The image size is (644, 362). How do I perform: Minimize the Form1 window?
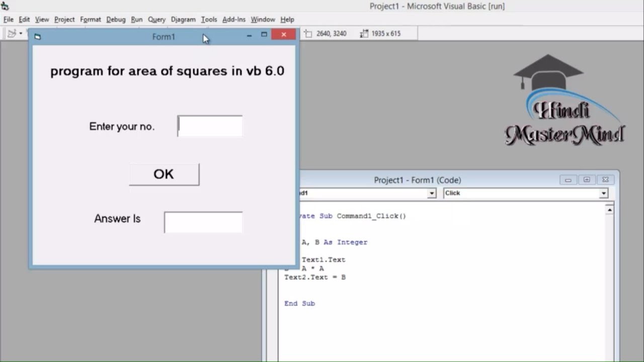tap(249, 35)
